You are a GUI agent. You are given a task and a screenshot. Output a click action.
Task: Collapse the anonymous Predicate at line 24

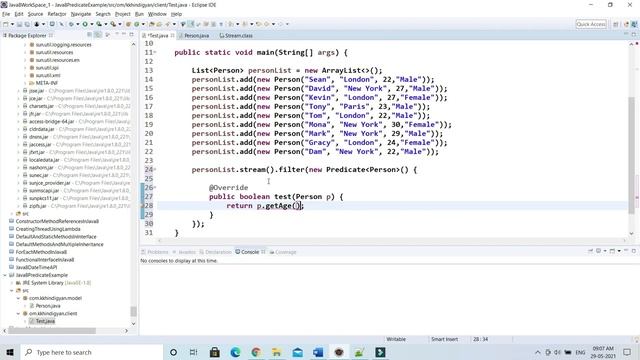[155, 169]
